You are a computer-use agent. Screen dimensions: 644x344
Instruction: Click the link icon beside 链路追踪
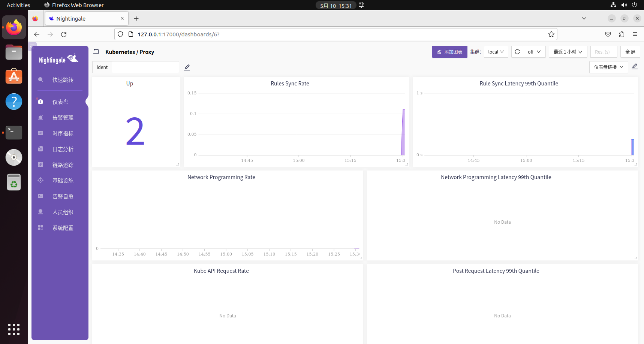tap(40, 165)
